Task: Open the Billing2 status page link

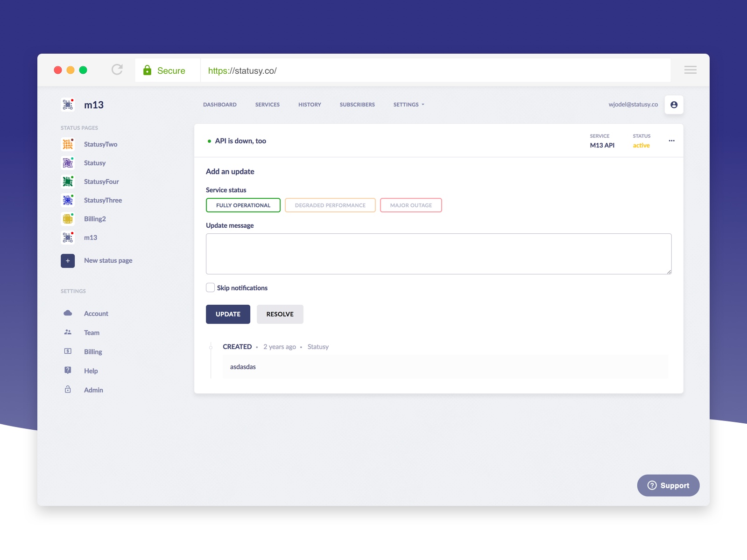Action: [95, 219]
